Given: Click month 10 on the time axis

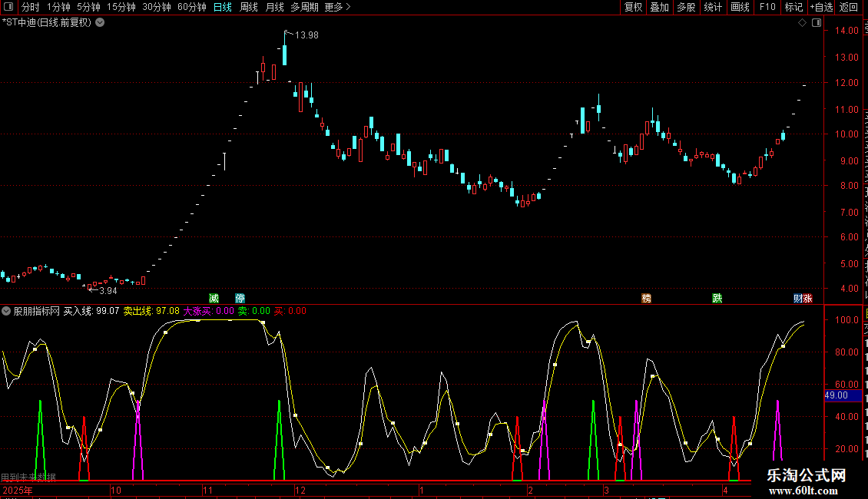Looking at the screenshot, I should tap(116, 490).
